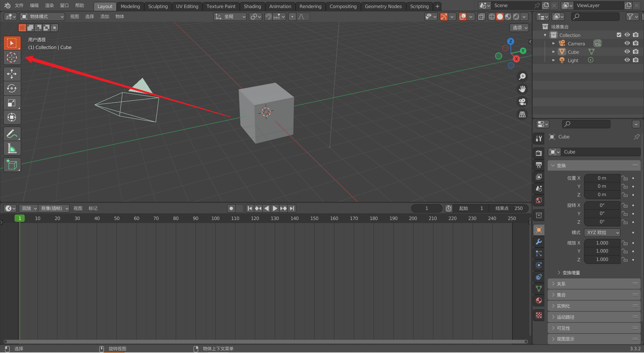Open the Render properties tab
Screen dimensions: 644x353
[x=539, y=153]
